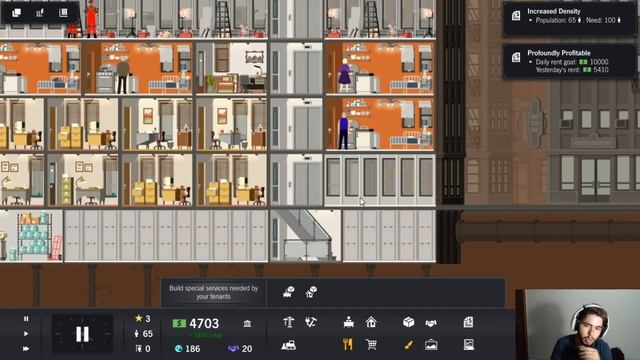Click the buzz value 186

[187, 349]
